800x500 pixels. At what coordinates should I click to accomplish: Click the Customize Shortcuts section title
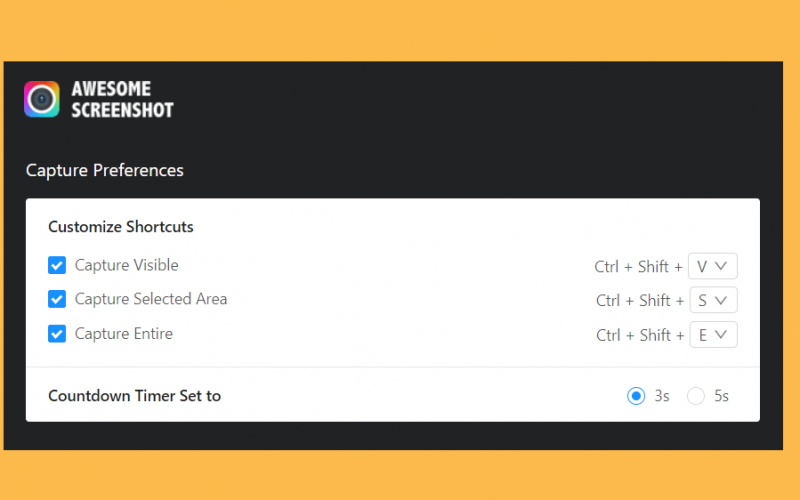(121, 227)
